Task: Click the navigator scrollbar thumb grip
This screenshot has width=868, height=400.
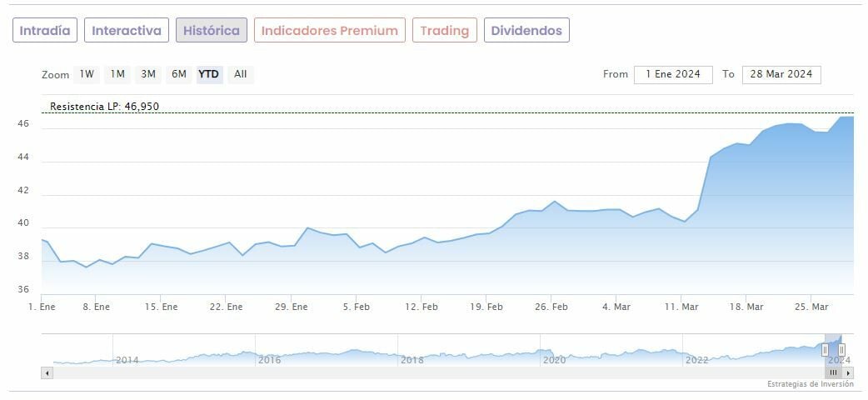Action: pos(833,372)
